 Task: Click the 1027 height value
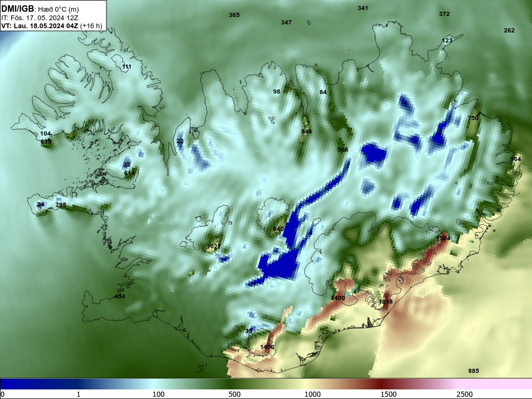pos(214,247)
